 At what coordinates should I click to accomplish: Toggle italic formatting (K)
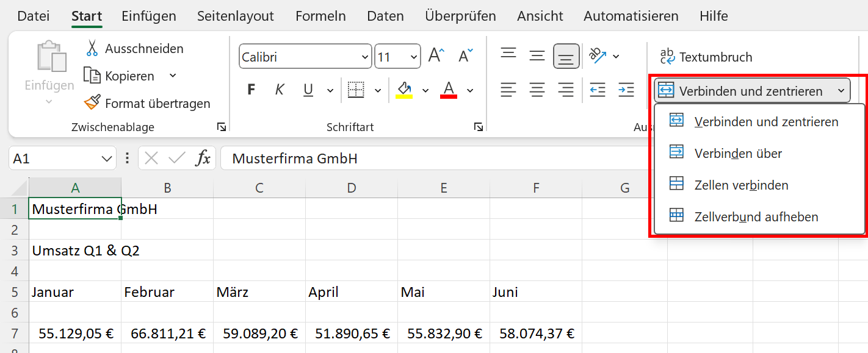280,90
